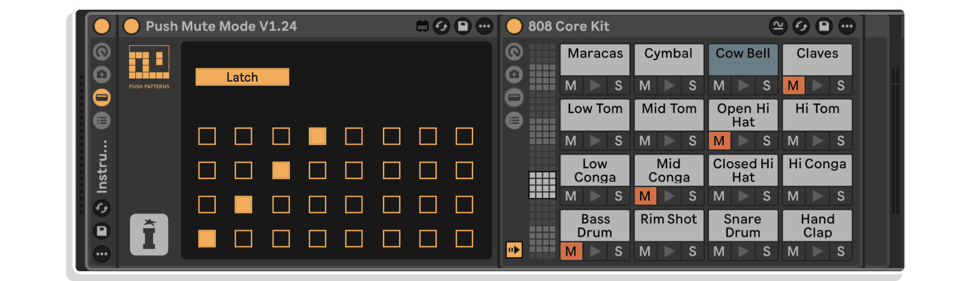Click the Push Mute Mode V1.24 title
980x281 pixels.
coord(221,26)
